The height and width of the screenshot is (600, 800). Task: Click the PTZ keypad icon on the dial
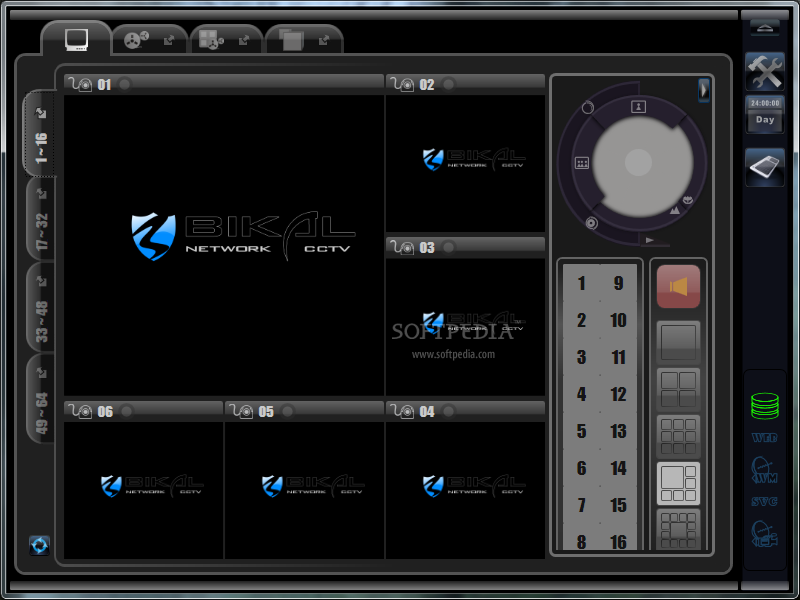click(582, 163)
